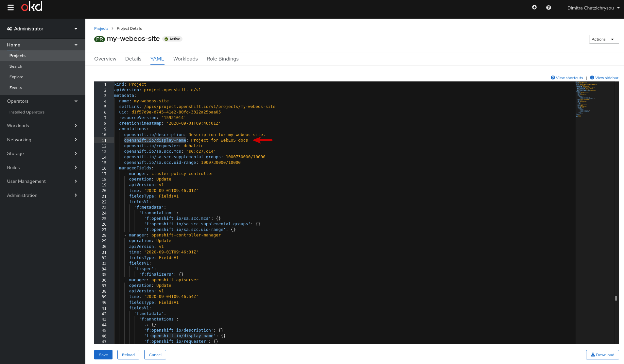Open the help question mark menu
The image size is (624, 364).
click(548, 8)
